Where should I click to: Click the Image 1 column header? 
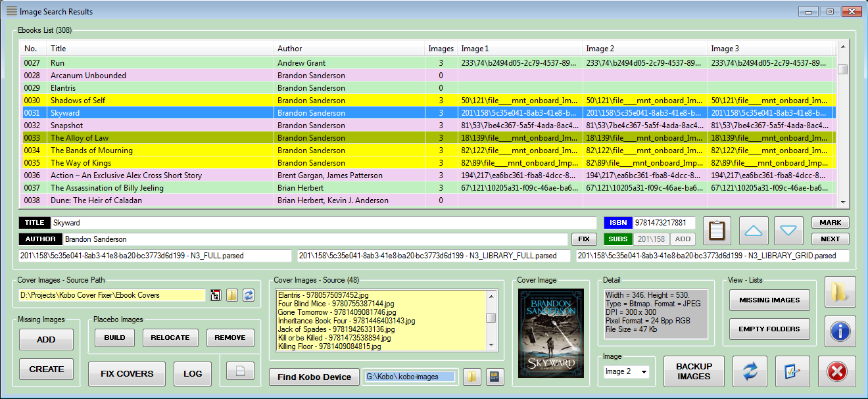(x=519, y=49)
